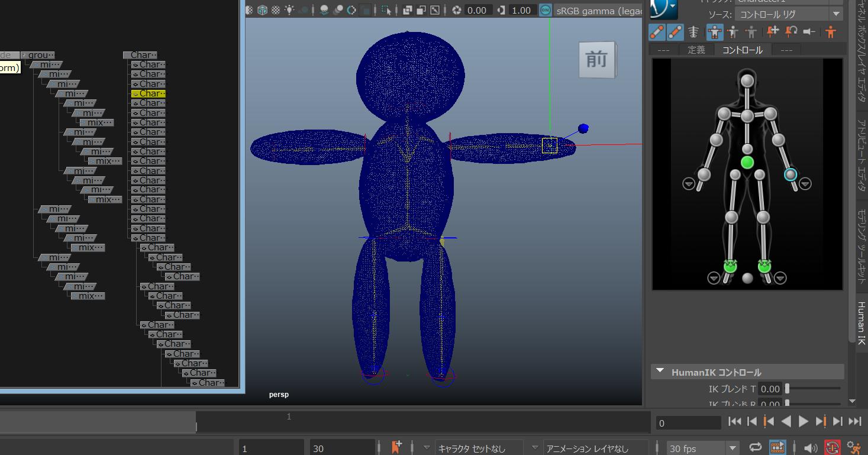Click the step forward one key button
This screenshot has width=868, height=455.
821,421
